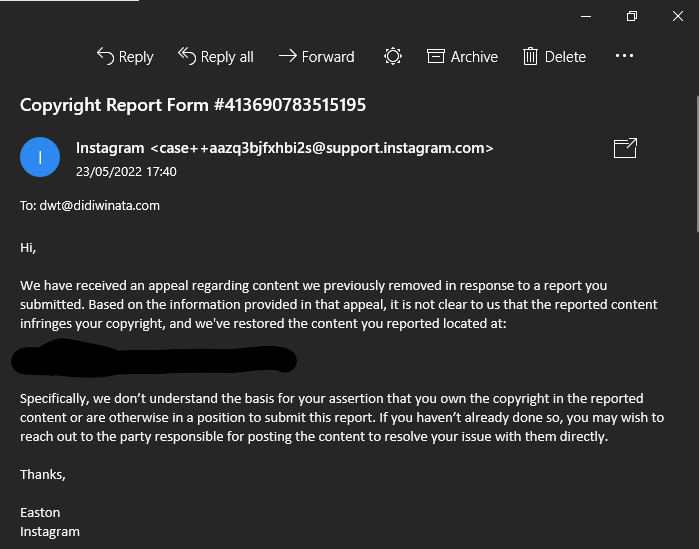Click the Archive text label
The height and width of the screenshot is (549, 699).
tap(474, 57)
